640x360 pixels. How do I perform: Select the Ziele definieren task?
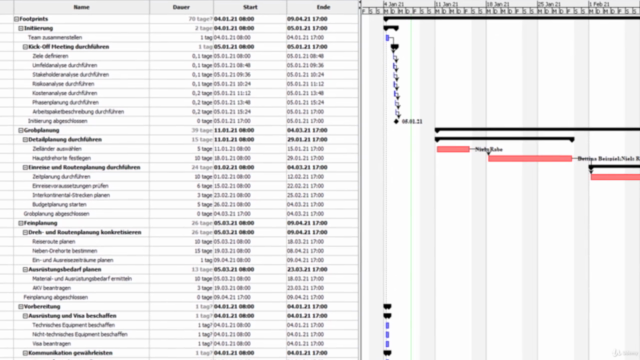(50, 56)
